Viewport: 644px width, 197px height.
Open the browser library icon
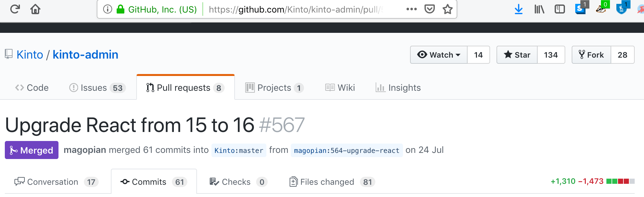click(x=539, y=9)
